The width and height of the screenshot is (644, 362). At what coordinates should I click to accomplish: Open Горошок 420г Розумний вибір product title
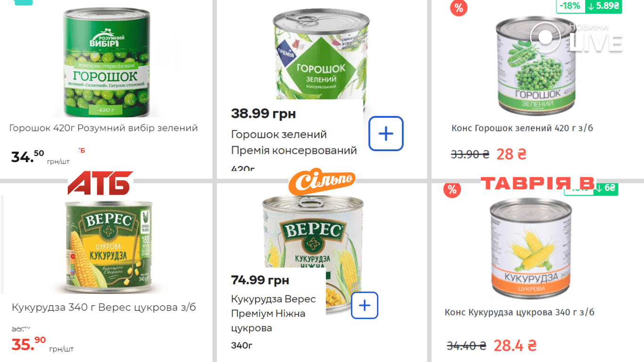coord(103,128)
